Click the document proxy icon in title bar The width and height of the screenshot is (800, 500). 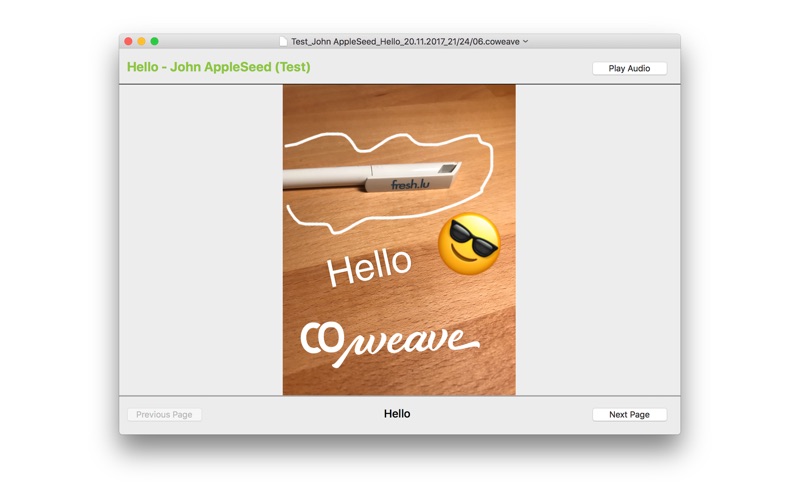pos(283,41)
